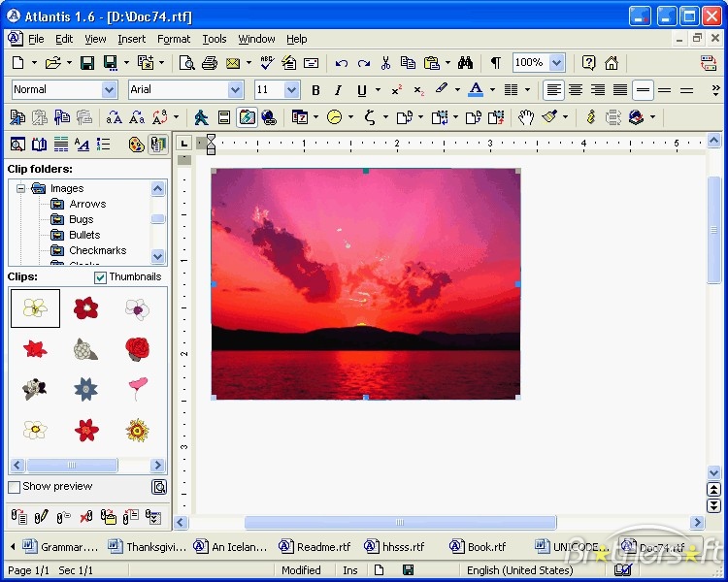Enable the Show preview checkbox
Screen dimensions: 728x582
coord(15,487)
